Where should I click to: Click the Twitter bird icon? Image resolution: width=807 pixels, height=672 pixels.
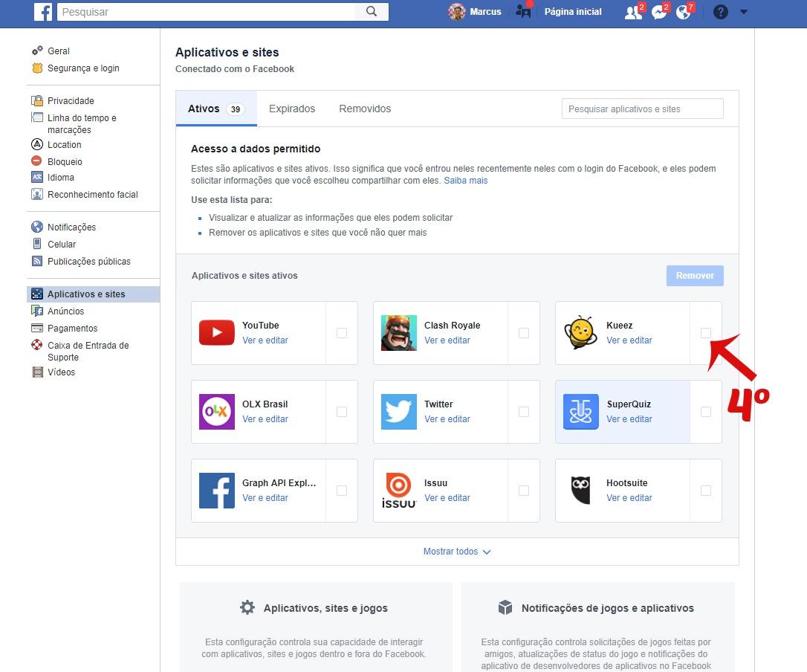399,411
